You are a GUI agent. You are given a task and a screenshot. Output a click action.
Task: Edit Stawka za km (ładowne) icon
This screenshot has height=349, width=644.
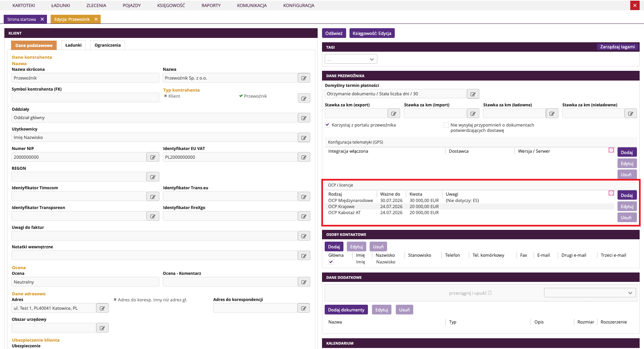pyautogui.click(x=552, y=113)
